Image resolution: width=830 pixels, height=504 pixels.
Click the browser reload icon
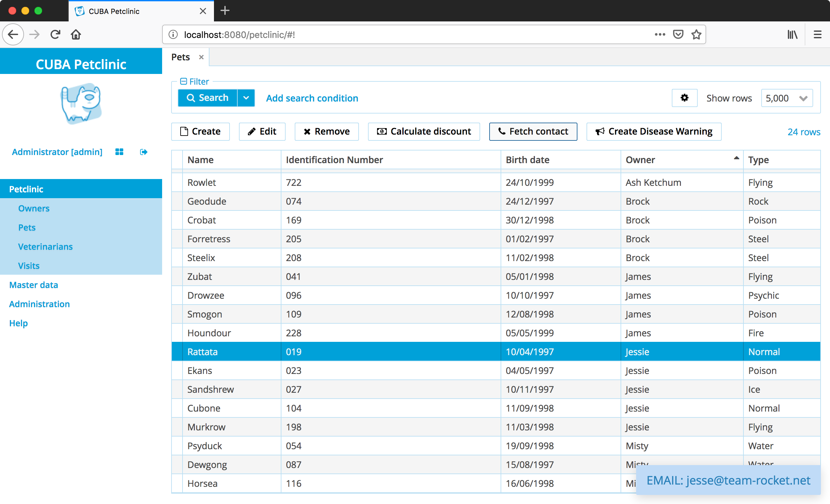click(55, 34)
